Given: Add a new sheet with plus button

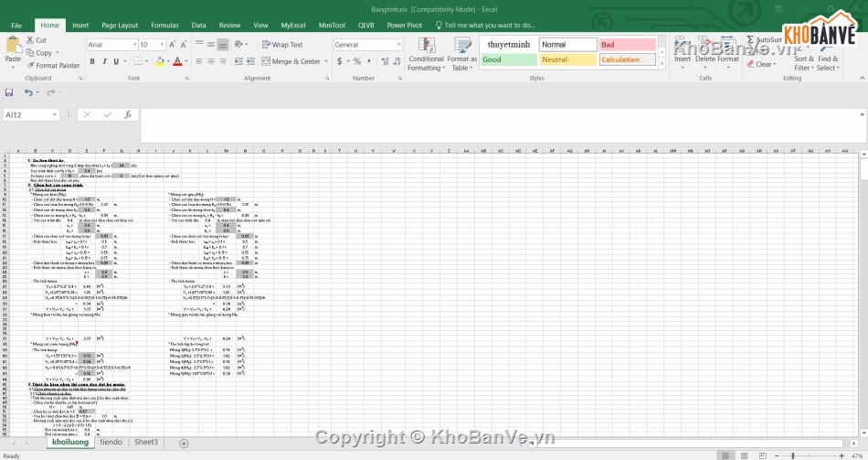Looking at the screenshot, I should (x=184, y=443).
